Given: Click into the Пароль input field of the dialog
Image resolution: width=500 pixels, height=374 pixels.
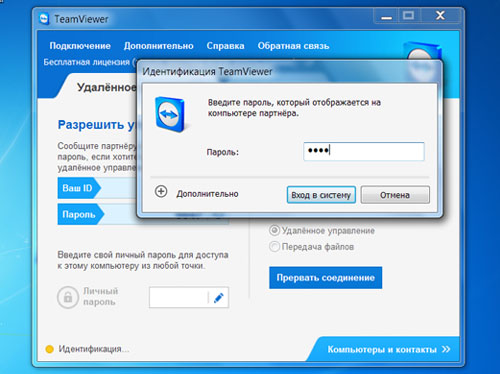Looking at the screenshot, I should coord(364,151).
